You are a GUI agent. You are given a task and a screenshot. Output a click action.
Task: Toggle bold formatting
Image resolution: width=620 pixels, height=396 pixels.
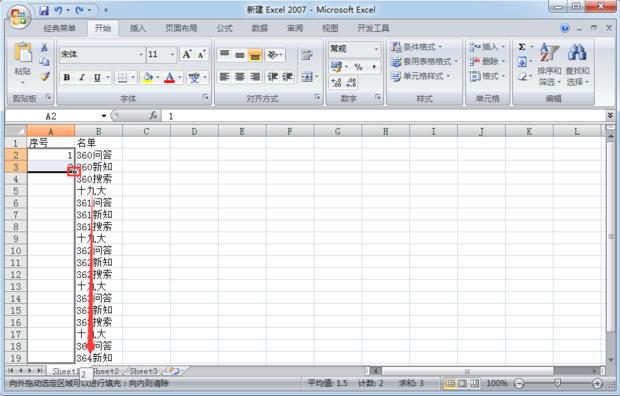click(67, 78)
